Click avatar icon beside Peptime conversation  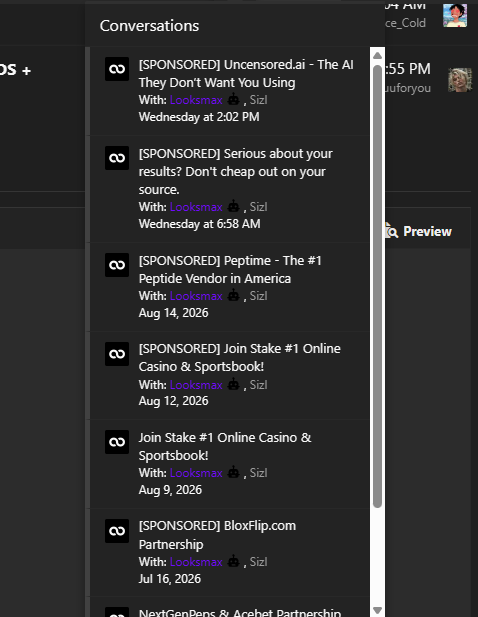pyautogui.click(x=117, y=265)
